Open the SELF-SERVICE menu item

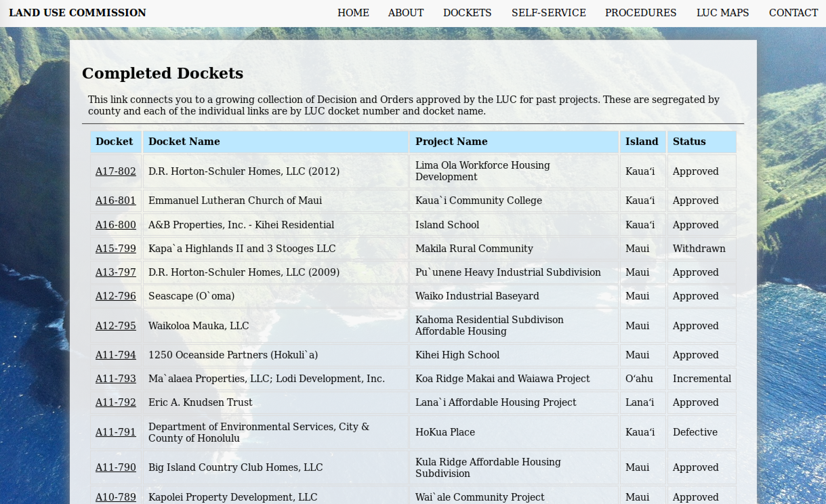click(549, 13)
